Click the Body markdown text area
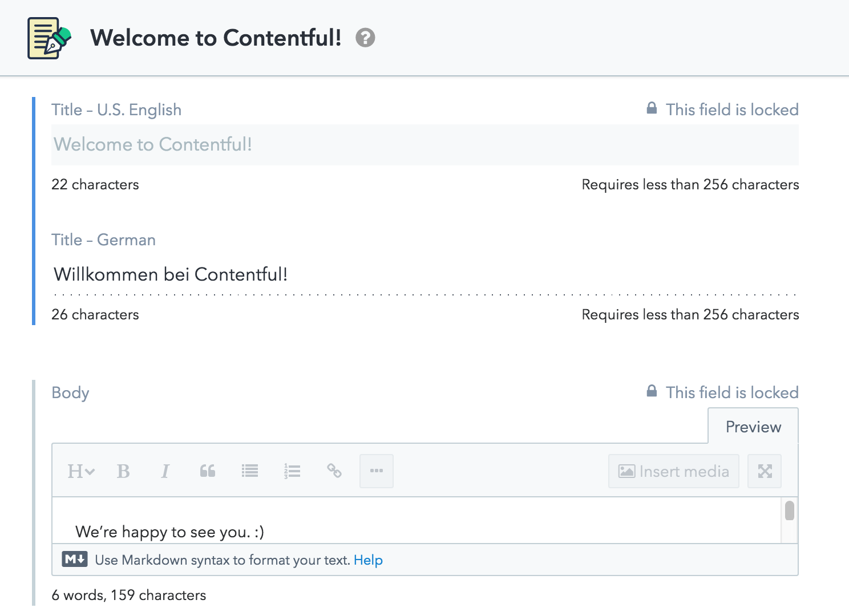Screen dimensions: 849x616 point(417,520)
